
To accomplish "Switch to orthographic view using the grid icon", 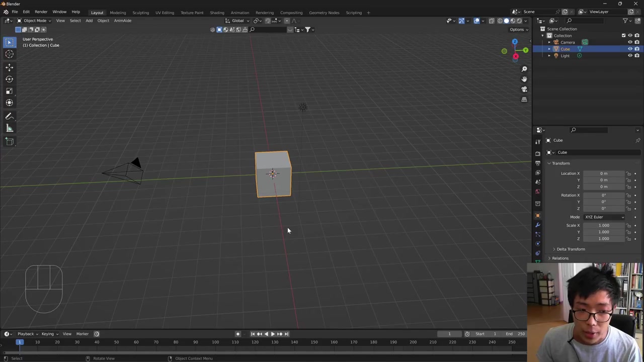I will point(524,100).
